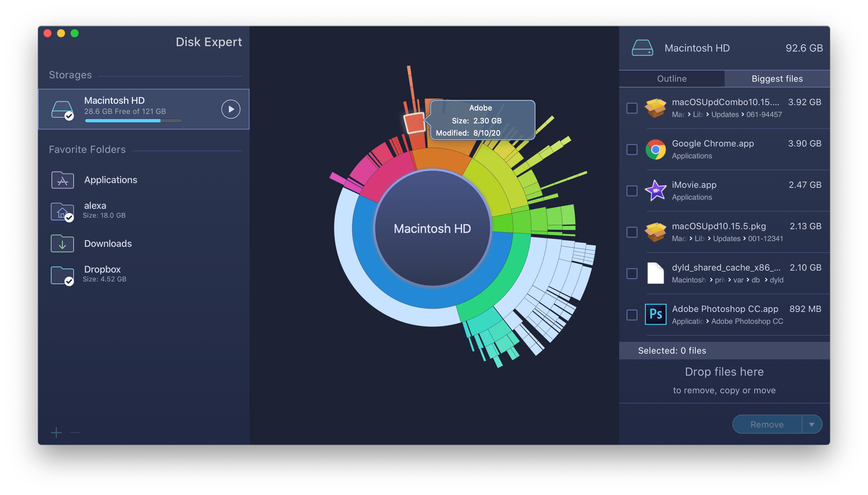The height and width of the screenshot is (495, 868).
Task: Click the Add storage plus button
Action: pyautogui.click(x=56, y=432)
